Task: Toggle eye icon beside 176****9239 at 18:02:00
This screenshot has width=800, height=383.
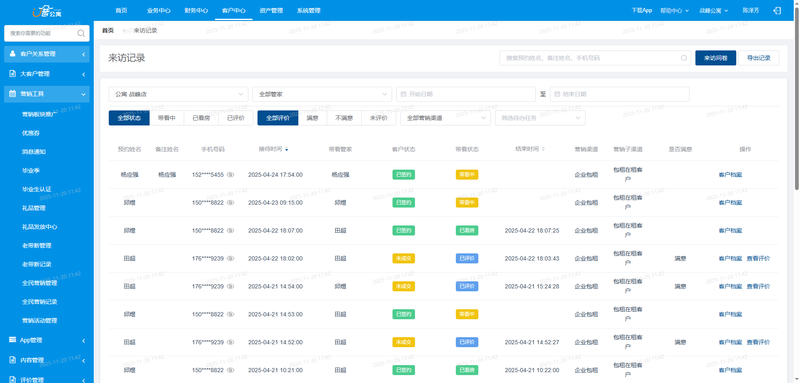Action: point(230,259)
